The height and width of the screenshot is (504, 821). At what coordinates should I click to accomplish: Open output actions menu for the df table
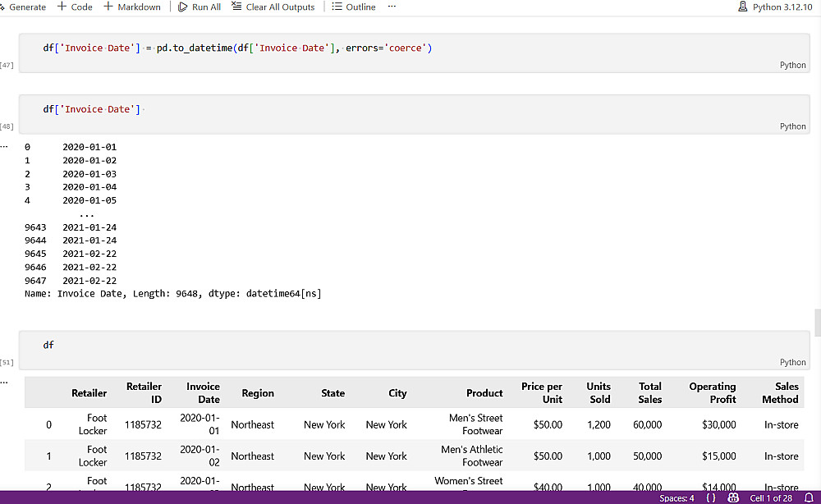[x=5, y=381]
